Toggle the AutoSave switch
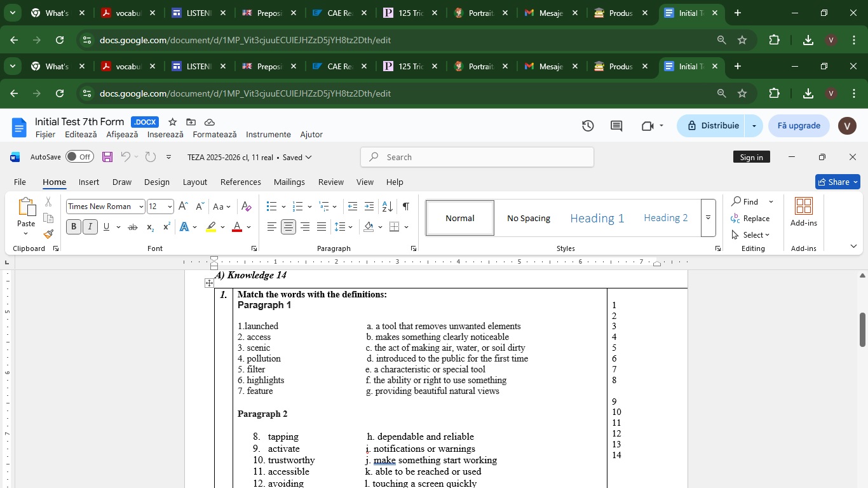This screenshot has width=868, height=488. click(x=79, y=157)
